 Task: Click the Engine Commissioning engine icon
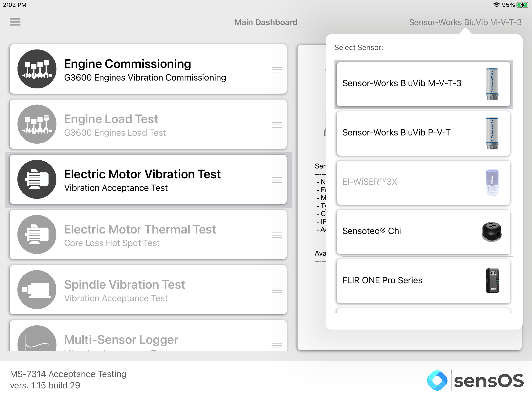[x=37, y=69]
